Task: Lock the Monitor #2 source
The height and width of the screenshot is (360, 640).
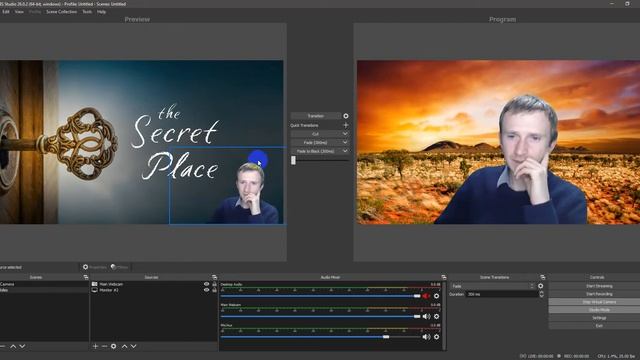Action: click(214, 290)
